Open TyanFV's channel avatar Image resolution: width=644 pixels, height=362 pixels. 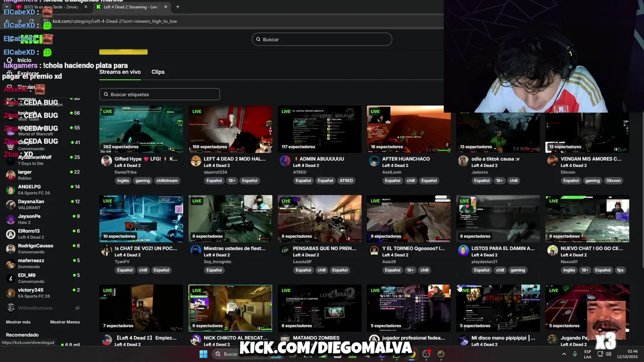coord(107,250)
